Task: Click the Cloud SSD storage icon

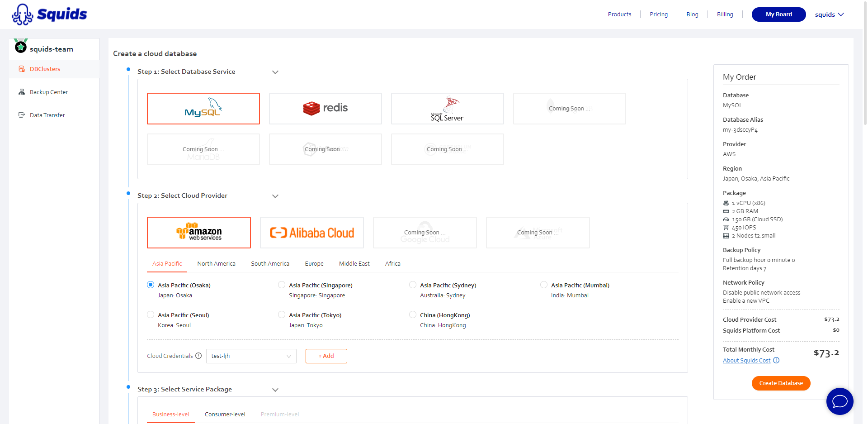Action: 726,219
